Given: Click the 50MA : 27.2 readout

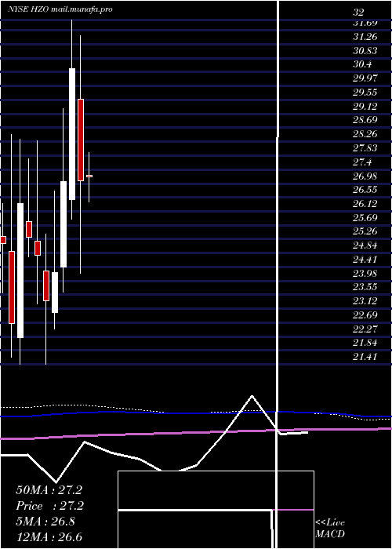Looking at the screenshot, I should pos(49,490).
